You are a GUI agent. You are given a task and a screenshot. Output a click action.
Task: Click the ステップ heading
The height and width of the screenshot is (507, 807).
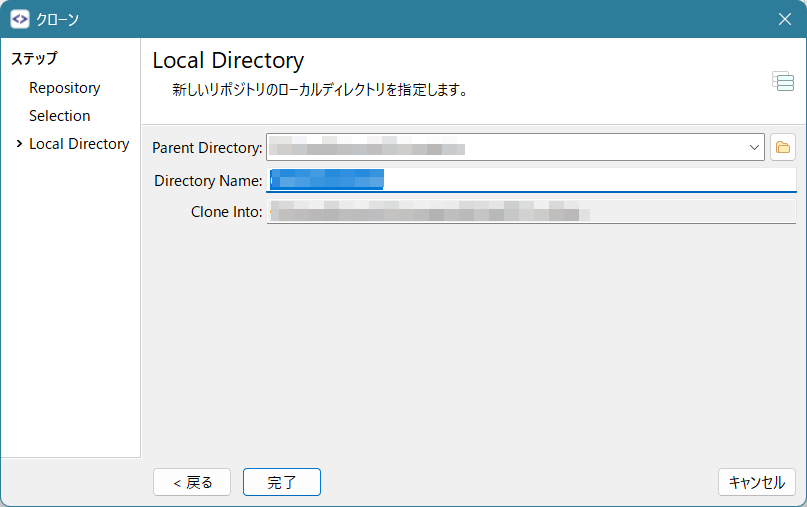coord(34,58)
